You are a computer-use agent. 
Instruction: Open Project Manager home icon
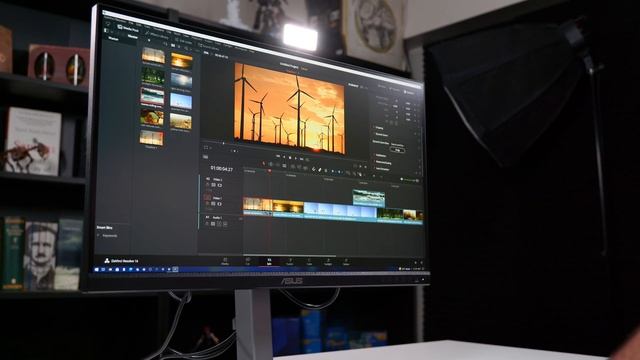pyautogui.click(x=416, y=263)
